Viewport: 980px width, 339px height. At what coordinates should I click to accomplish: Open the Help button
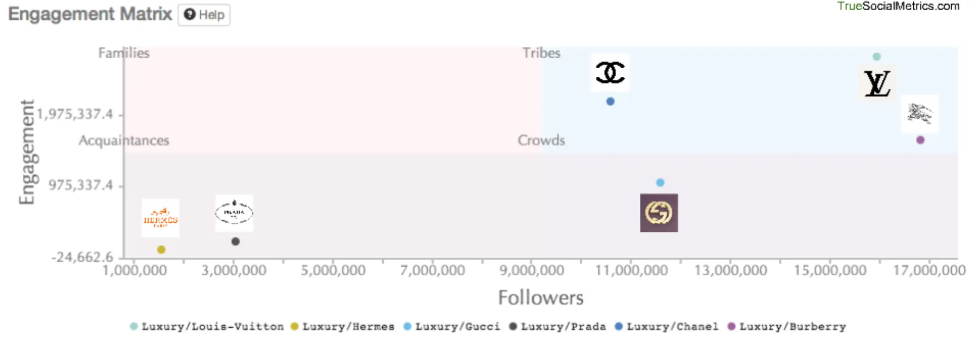tap(204, 15)
